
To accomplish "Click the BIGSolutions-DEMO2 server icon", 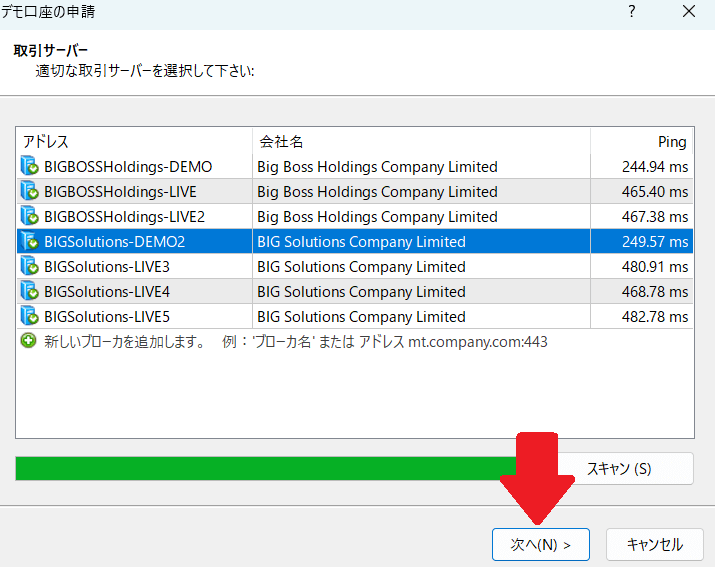I will pyautogui.click(x=29, y=242).
